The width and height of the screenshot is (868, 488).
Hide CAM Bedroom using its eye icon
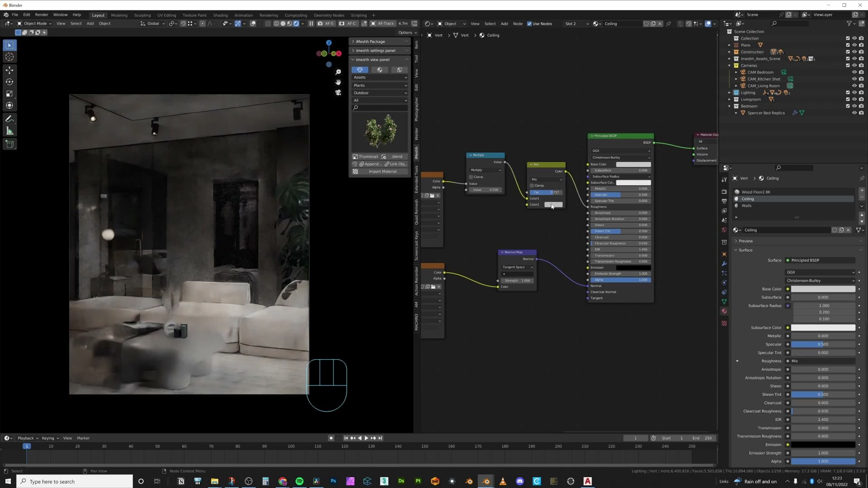[854, 72]
